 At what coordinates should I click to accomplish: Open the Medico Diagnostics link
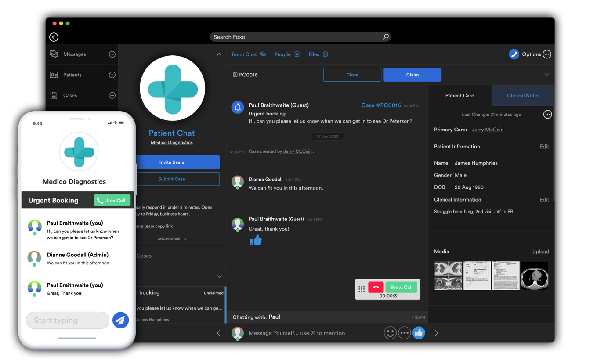tap(172, 143)
